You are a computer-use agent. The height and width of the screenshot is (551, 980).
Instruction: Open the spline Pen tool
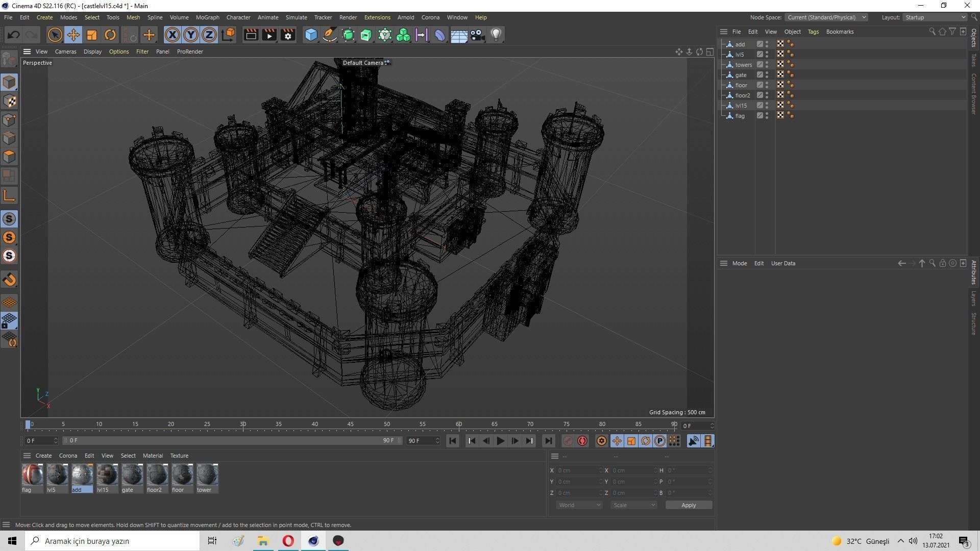click(330, 35)
